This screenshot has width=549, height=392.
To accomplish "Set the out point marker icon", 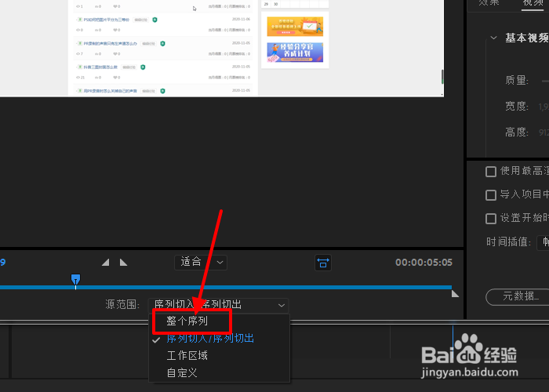I will [x=124, y=263].
